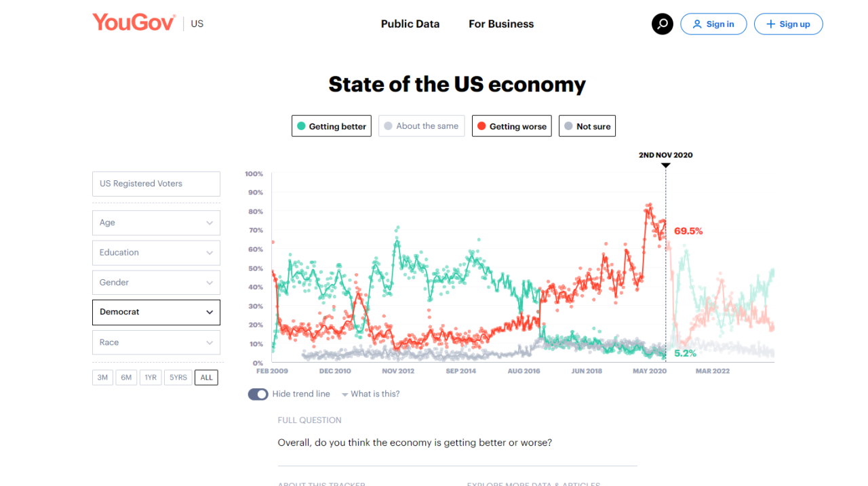The image size is (868, 486).
Task: Click the YouGov logo
Action: click(134, 23)
